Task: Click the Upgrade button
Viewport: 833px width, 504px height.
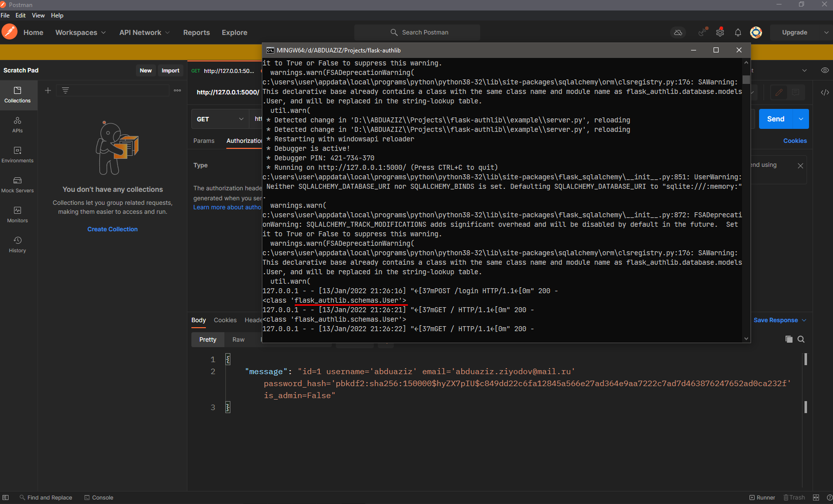Action: click(795, 32)
